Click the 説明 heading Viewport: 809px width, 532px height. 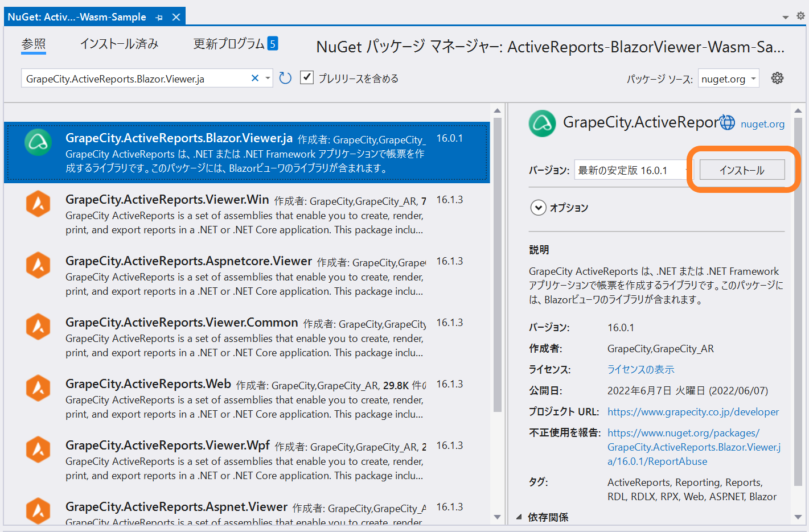pos(539,250)
